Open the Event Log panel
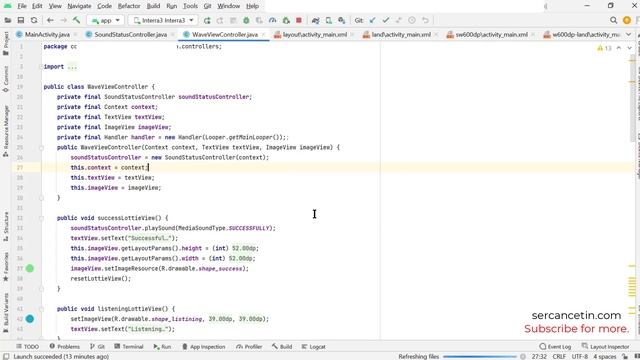 click(555, 347)
